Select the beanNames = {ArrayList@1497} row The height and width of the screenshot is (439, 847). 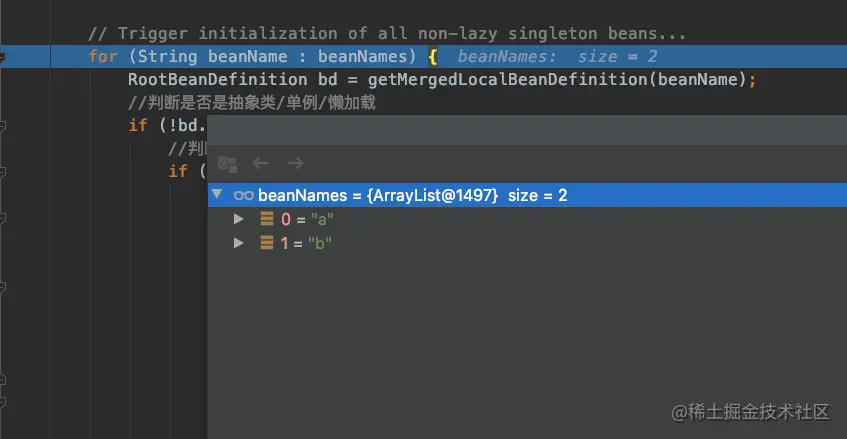(x=527, y=195)
